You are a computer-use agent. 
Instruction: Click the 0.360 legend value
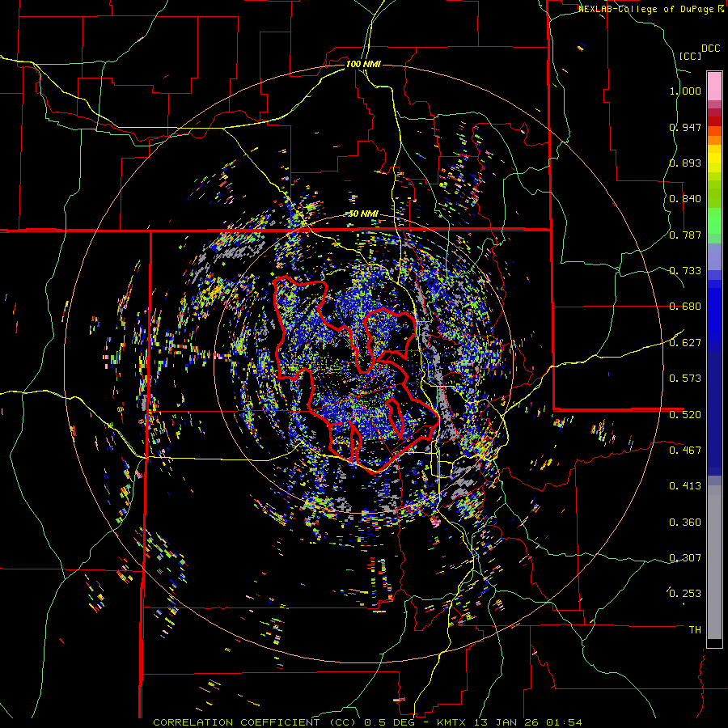(685, 523)
